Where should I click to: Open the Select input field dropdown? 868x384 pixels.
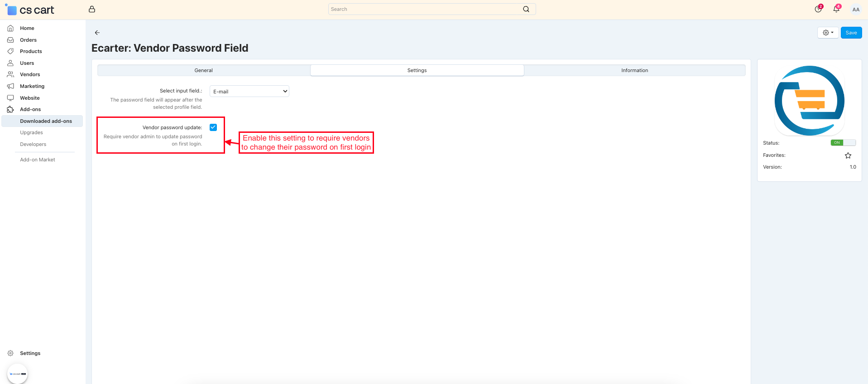[249, 91]
